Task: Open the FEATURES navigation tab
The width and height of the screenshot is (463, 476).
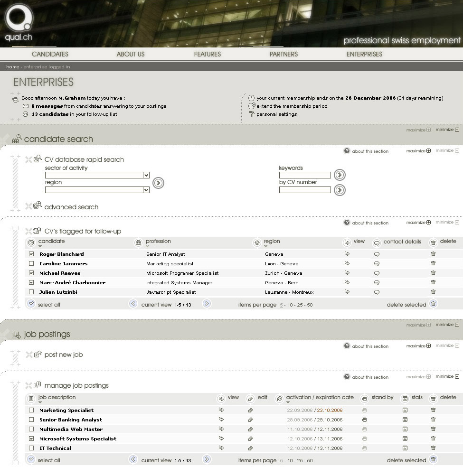Action: [x=208, y=55]
